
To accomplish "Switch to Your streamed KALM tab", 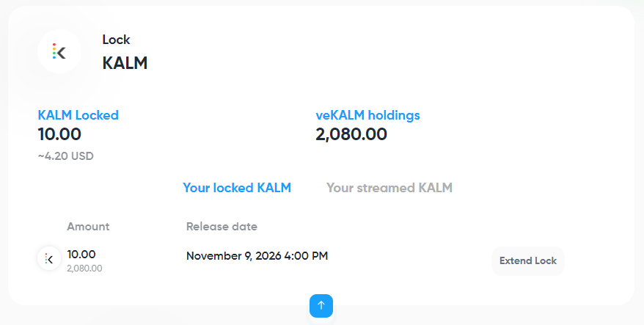I will coord(389,188).
